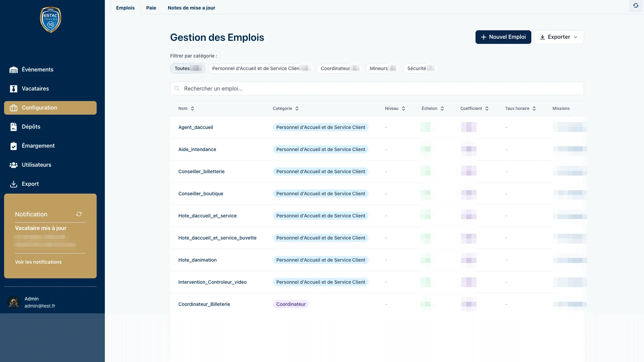Refresh notifications using the Notification refresh icon
Screen dimensions: 644x362
(x=79, y=214)
